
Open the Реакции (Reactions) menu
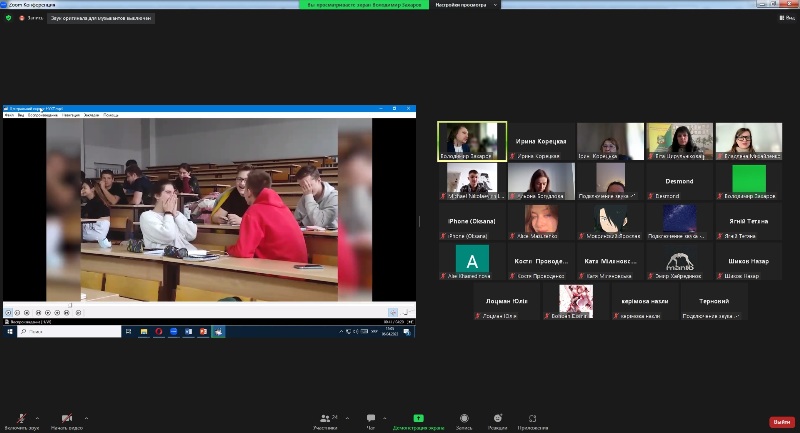(x=497, y=420)
